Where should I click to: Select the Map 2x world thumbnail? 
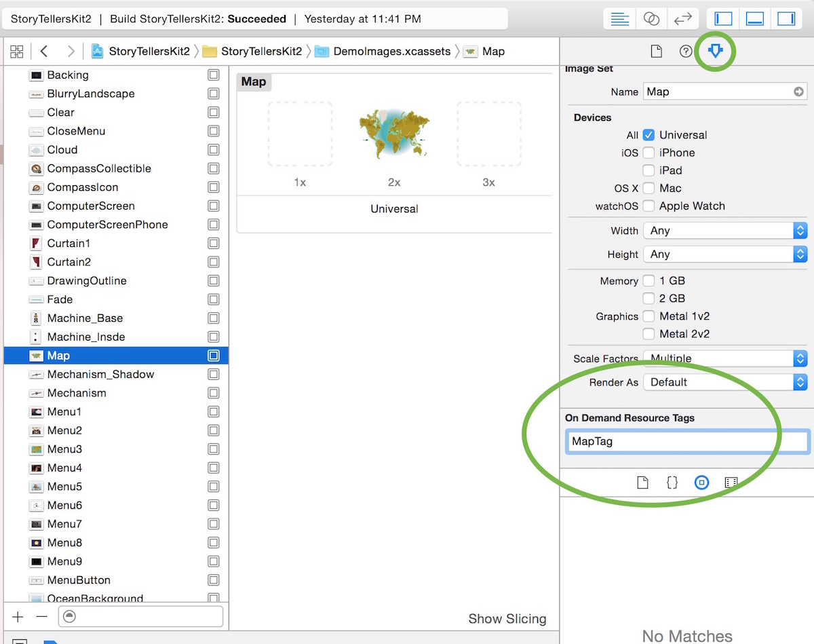tap(394, 134)
